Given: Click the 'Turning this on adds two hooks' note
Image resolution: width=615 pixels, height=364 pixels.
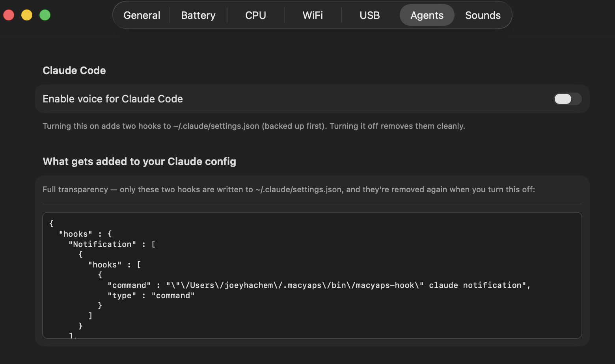Looking at the screenshot, I should pos(254,126).
